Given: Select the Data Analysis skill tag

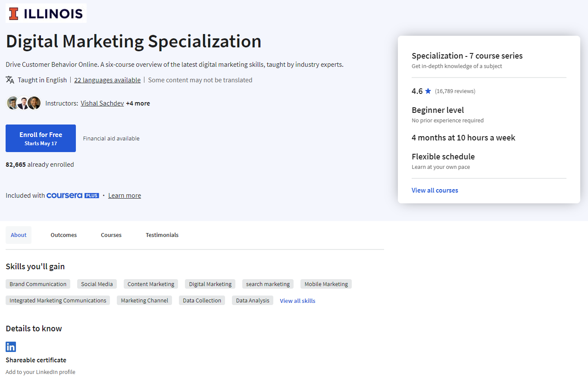Looking at the screenshot, I should tap(252, 300).
